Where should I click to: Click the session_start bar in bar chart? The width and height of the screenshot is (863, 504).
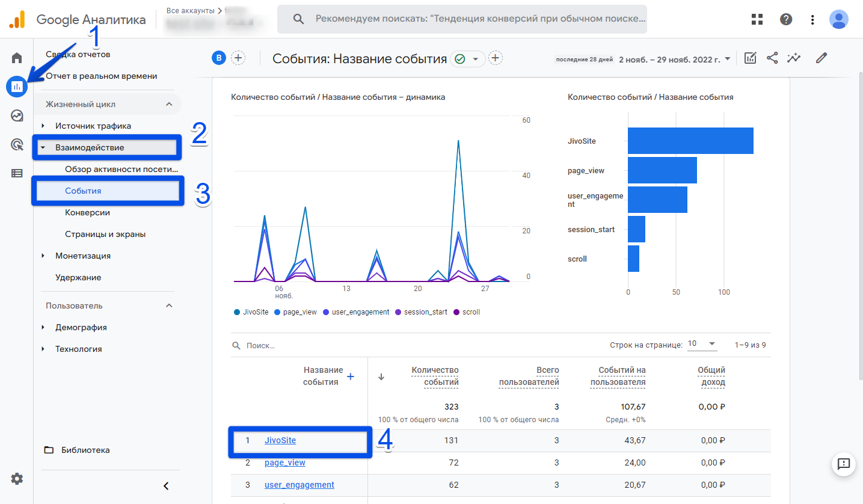(636, 229)
